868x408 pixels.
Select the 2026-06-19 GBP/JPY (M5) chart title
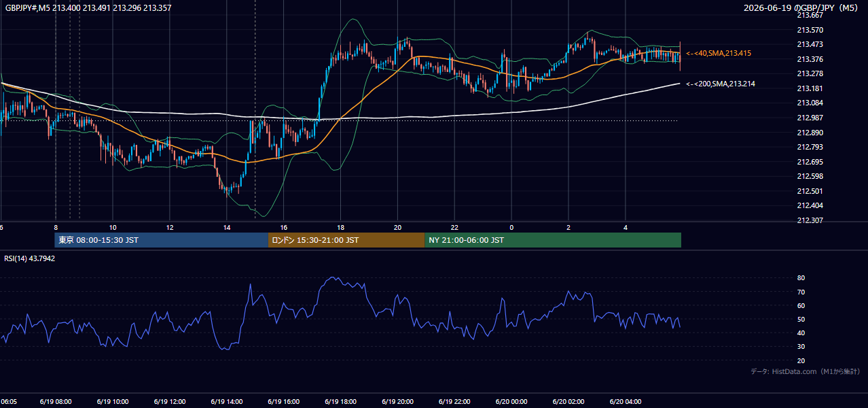pos(802,7)
